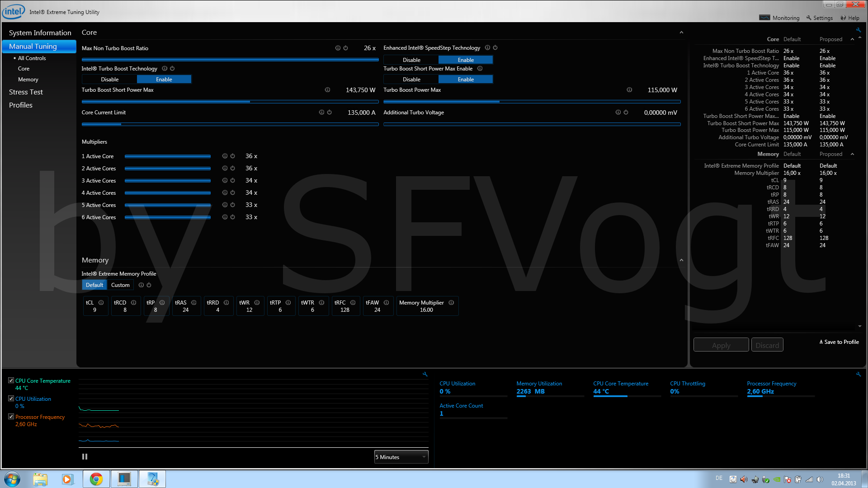Adjust 4 Active Cores multiplier slider
This screenshot has width=868, height=488.
[x=168, y=193]
